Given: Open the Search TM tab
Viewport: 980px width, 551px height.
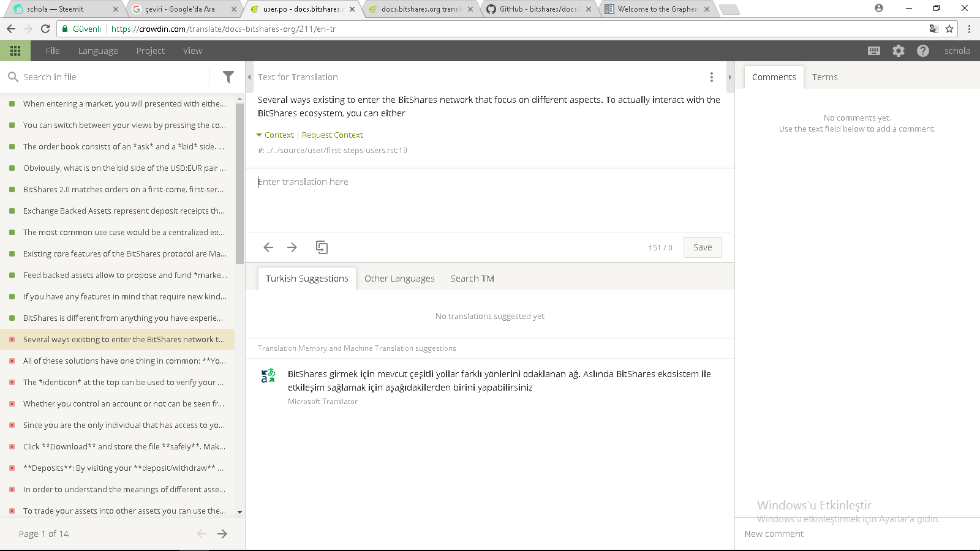Looking at the screenshot, I should tap(472, 279).
